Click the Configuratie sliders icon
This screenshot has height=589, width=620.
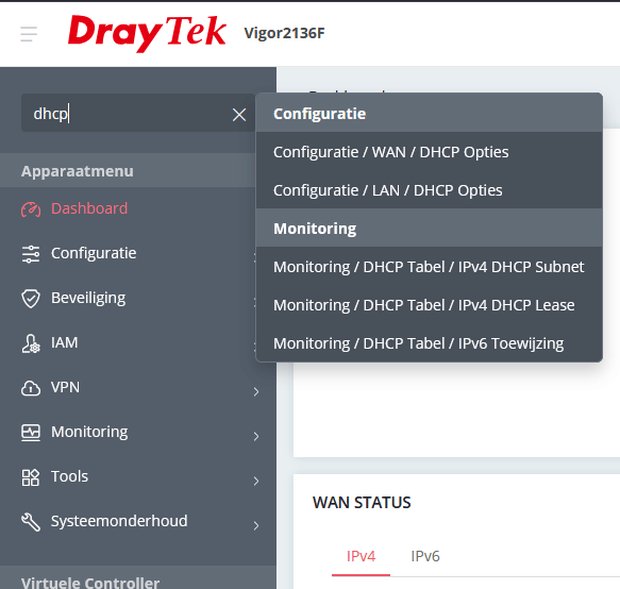31,254
